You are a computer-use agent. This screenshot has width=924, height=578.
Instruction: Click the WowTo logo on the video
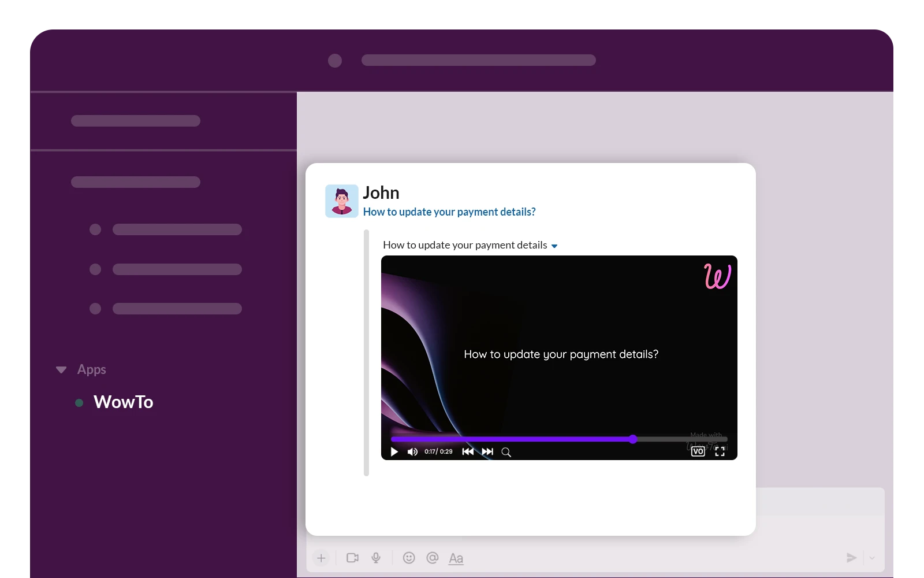(717, 276)
